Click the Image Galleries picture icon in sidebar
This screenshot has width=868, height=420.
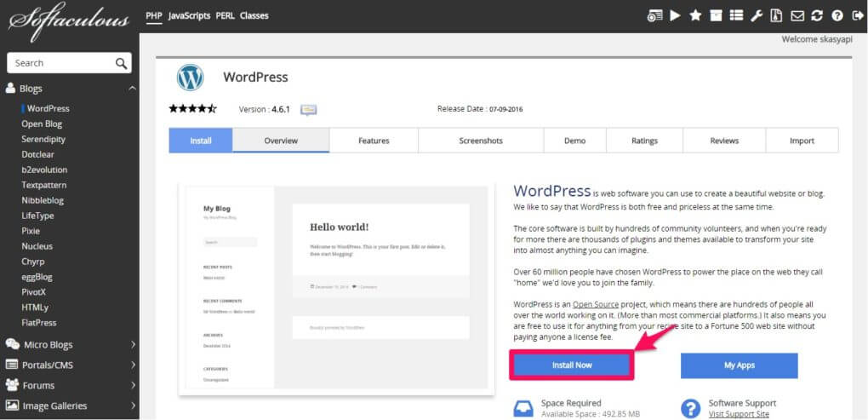pos(12,406)
